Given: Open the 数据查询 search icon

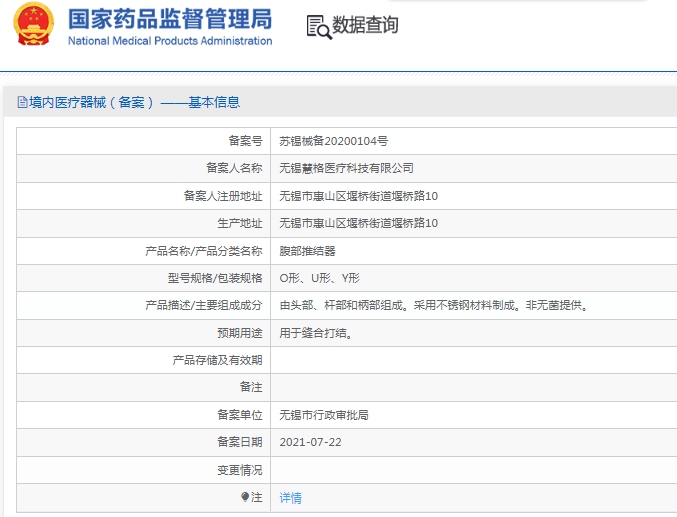Looking at the screenshot, I should (319, 27).
